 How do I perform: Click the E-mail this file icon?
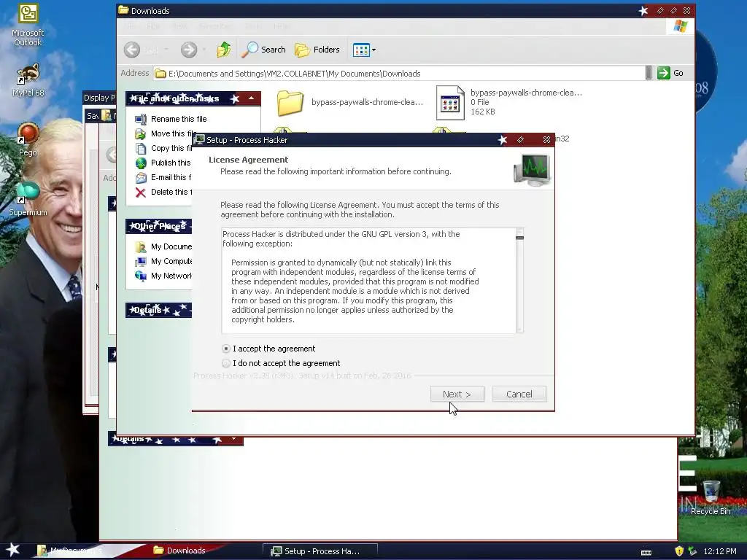(141, 178)
